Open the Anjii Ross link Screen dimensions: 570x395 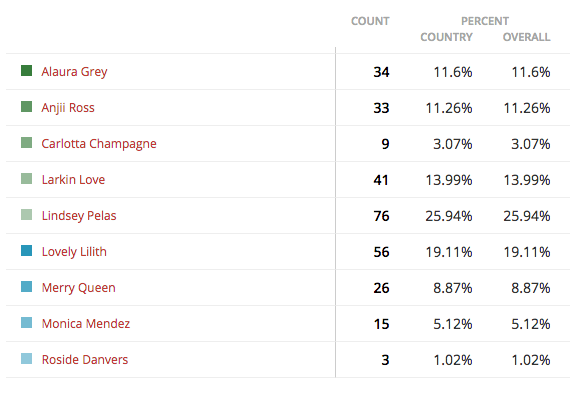click(x=68, y=108)
